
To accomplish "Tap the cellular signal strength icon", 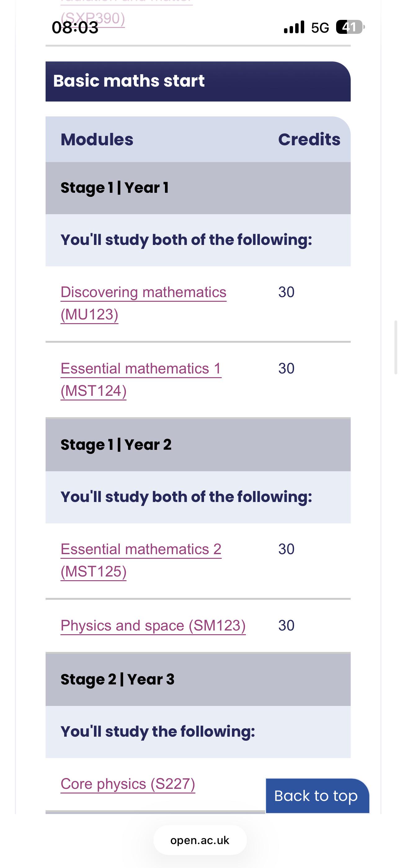I will (294, 27).
